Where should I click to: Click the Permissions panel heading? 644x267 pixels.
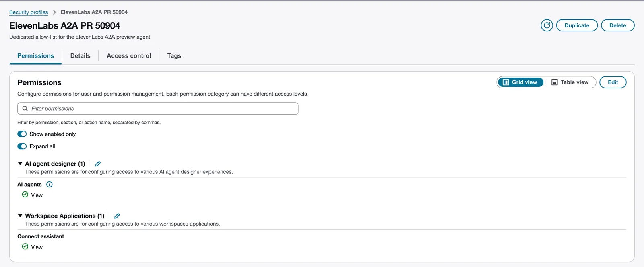pyautogui.click(x=39, y=82)
